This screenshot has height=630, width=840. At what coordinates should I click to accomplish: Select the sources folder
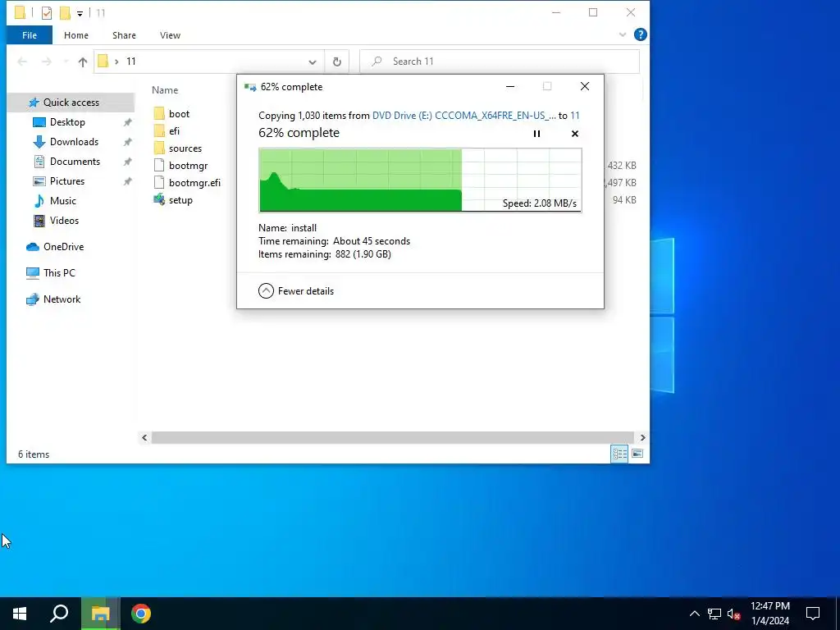(185, 148)
